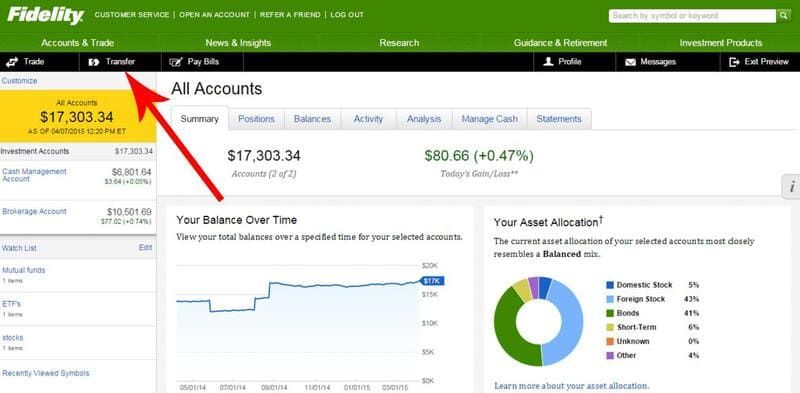
Task: Click the Exit Preview door icon
Action: coord(734,62)
